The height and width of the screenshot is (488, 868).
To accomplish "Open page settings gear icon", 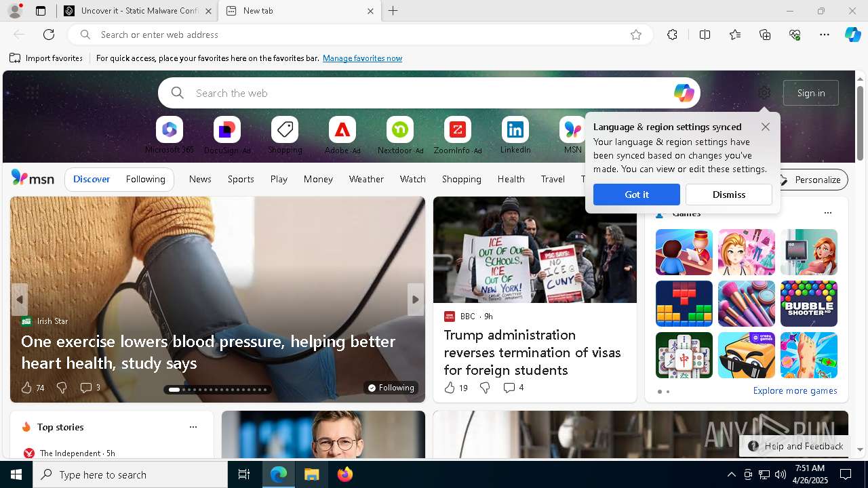I will coord(764,93).
